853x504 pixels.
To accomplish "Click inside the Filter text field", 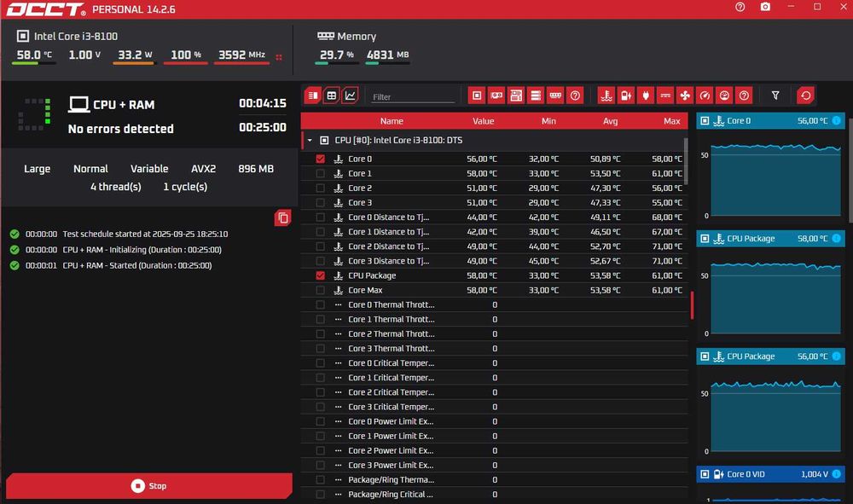I will [x=412, y=96].
